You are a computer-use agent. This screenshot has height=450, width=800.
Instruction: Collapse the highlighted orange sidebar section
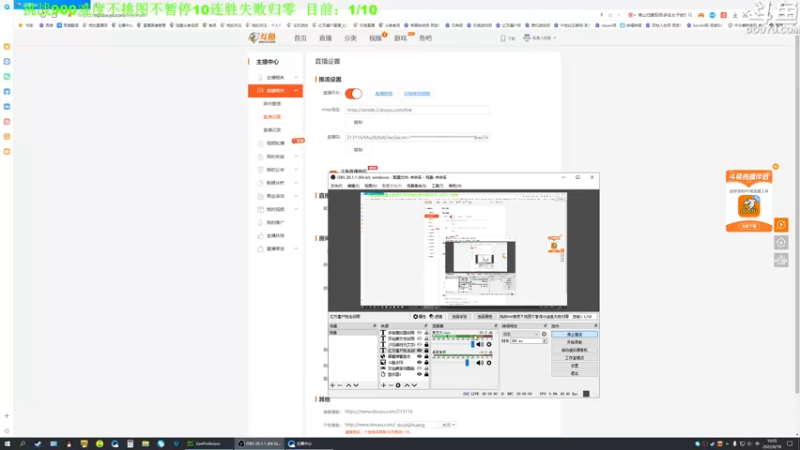pos(296,91)
